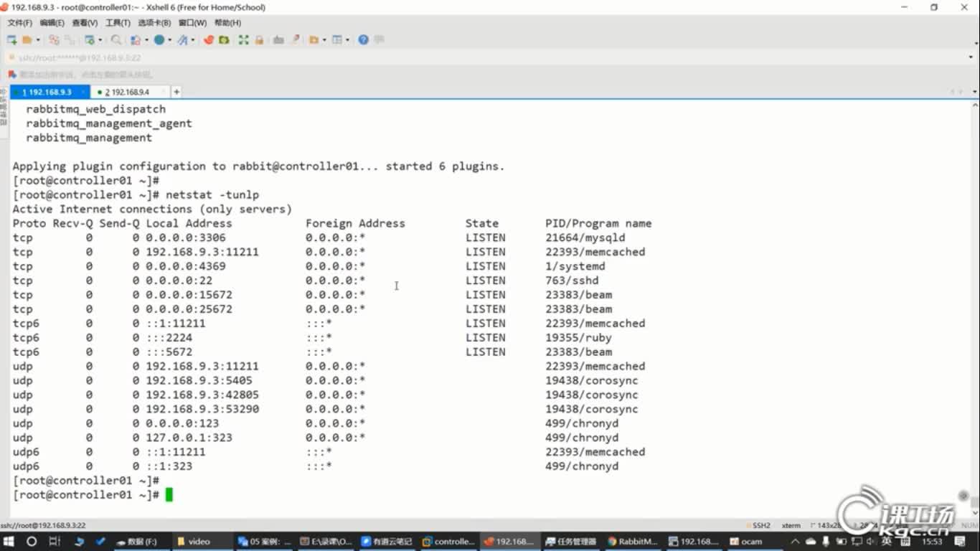Click the green Xmanager icon in toolbar
Screen dimensions: 980x551
tap(224, 40)
